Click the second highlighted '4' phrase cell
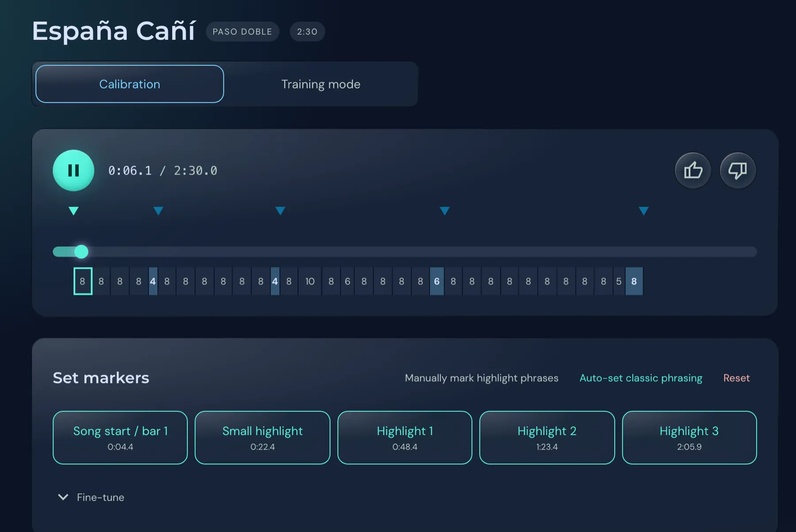796x532 pixels. [x=275, y=281]
